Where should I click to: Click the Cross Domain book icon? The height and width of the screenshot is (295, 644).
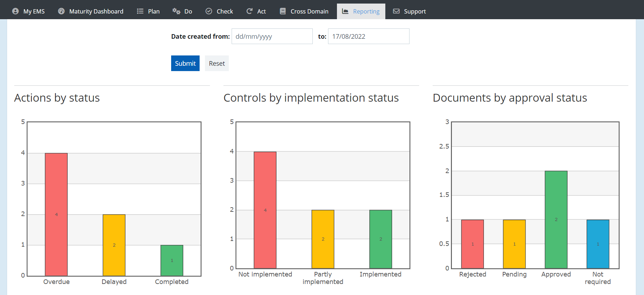click(283, 11)
